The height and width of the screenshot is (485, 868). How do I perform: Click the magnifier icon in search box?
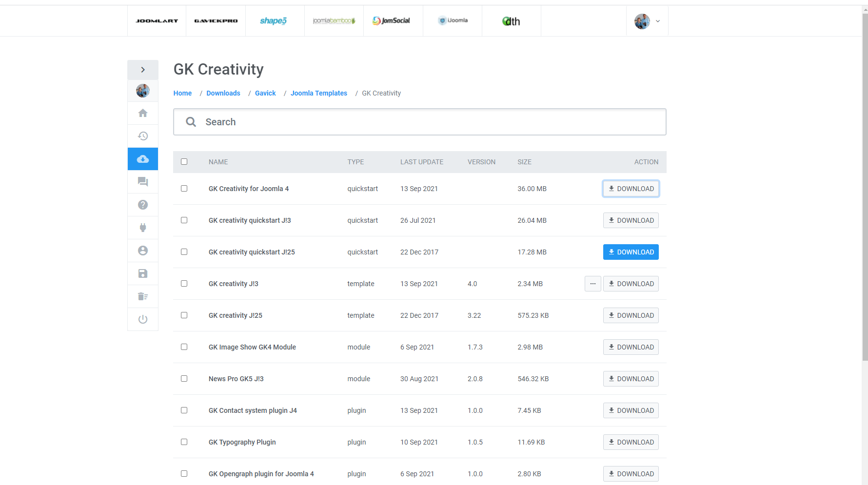click(191, 122)
